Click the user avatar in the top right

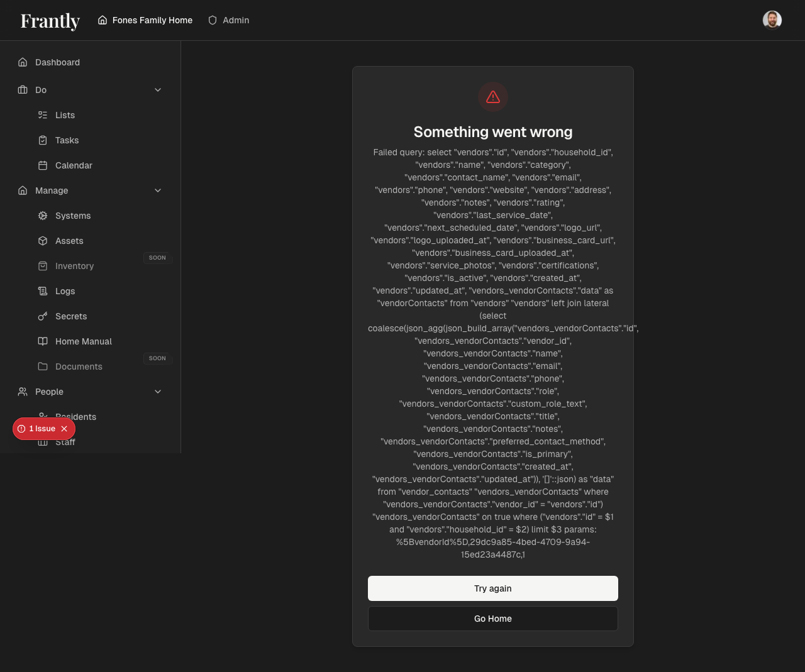772,19
